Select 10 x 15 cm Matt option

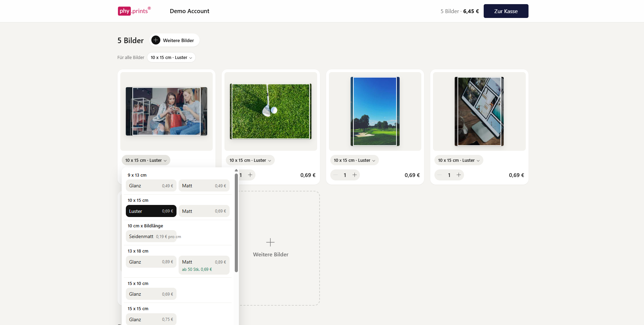pyautogui.click(x=204, y=211)
